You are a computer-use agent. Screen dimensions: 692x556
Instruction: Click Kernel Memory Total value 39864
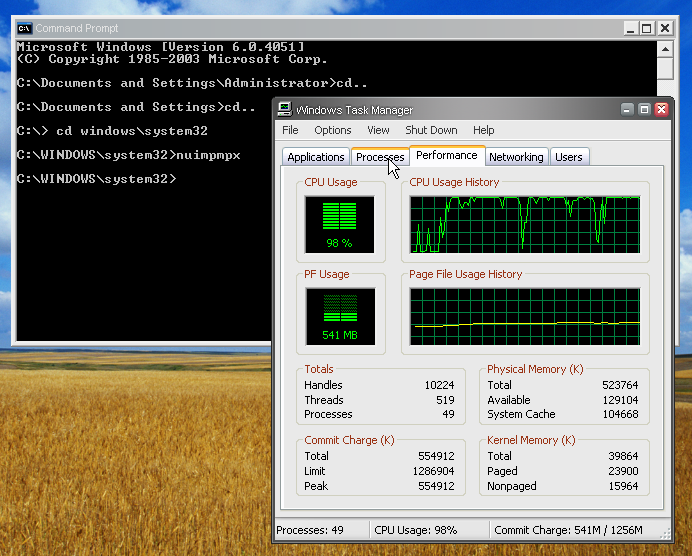(x=623, y=456)
